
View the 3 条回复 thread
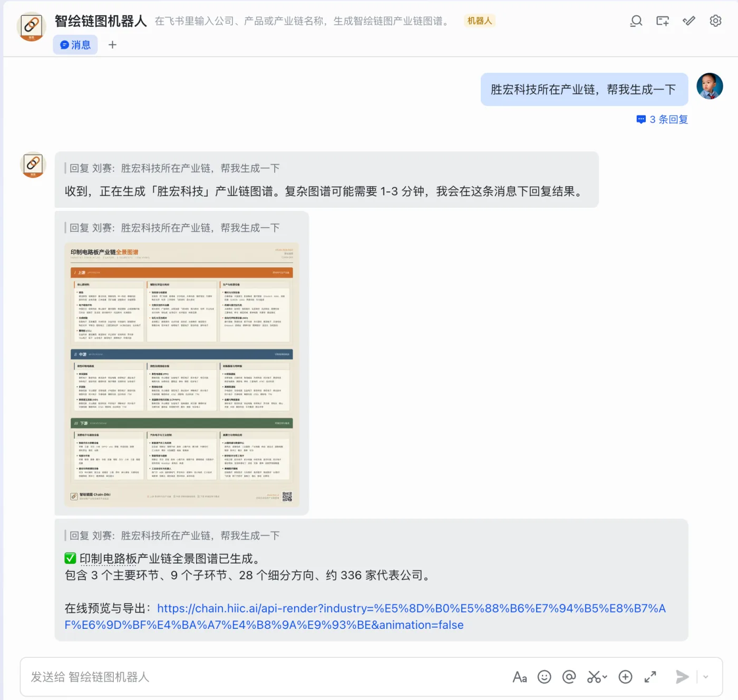click(662, 120)
